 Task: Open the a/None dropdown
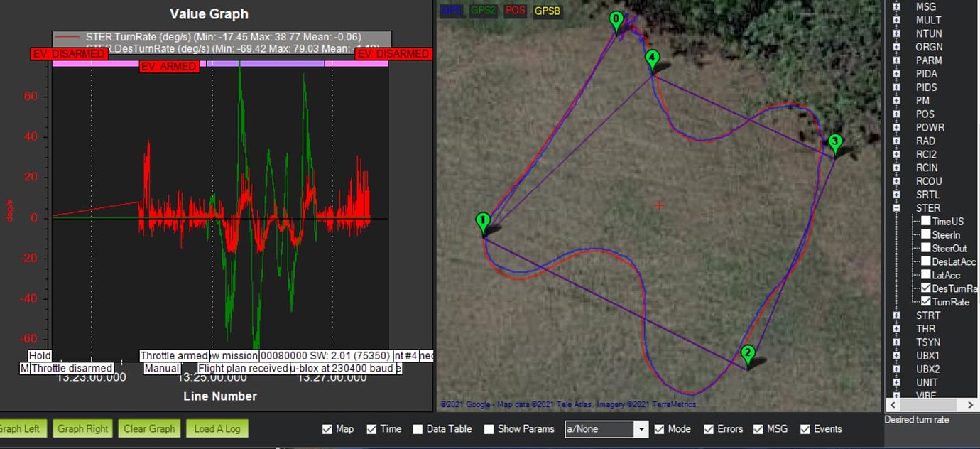click(x=641, y=428)
